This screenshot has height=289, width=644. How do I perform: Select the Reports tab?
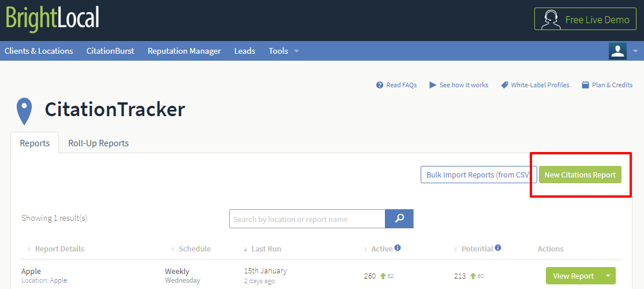click(x=35, y=143)
